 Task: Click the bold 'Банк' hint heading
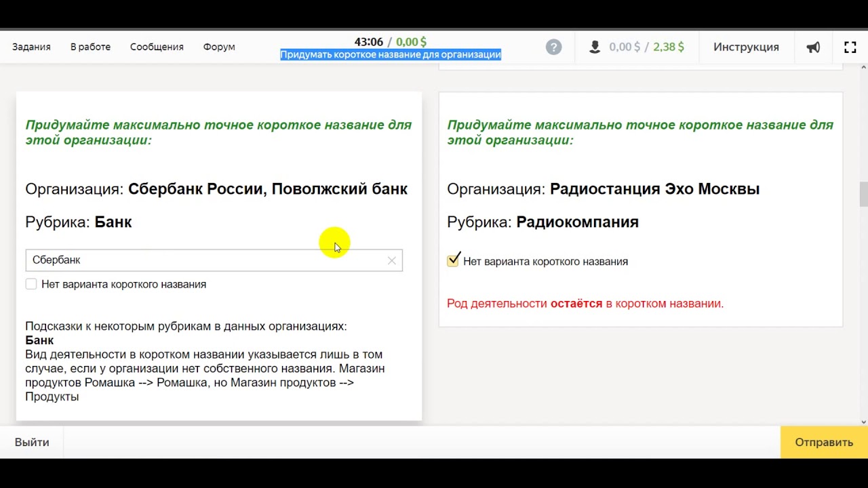point(39,340)
